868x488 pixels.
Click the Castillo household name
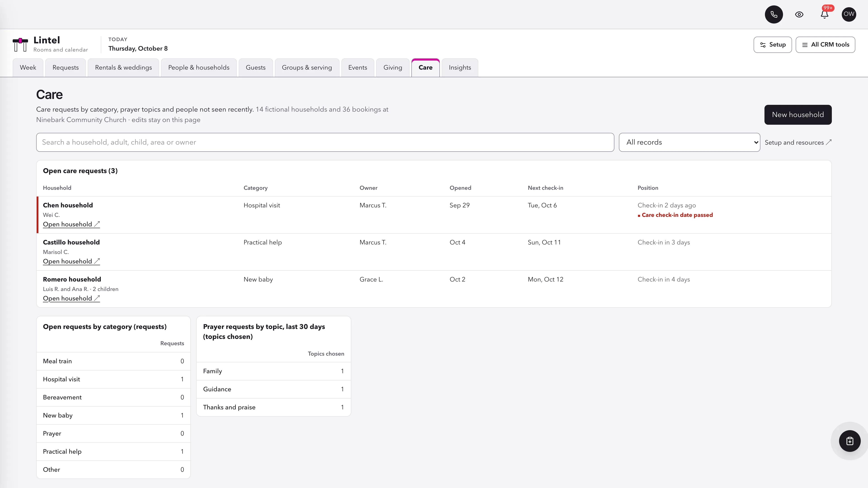(x=71, y=242)
